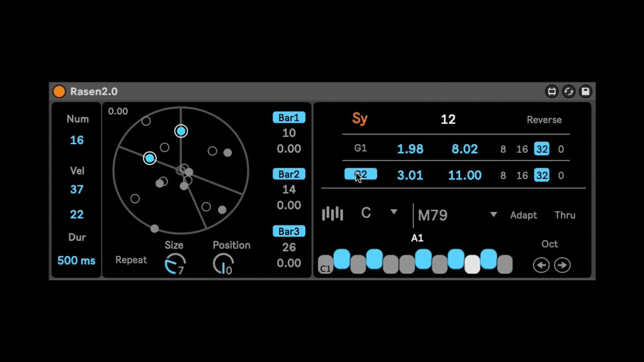Click the Bar1 value 10
The width and height of the screenshot is (644, 362).
tap(289, 133)
